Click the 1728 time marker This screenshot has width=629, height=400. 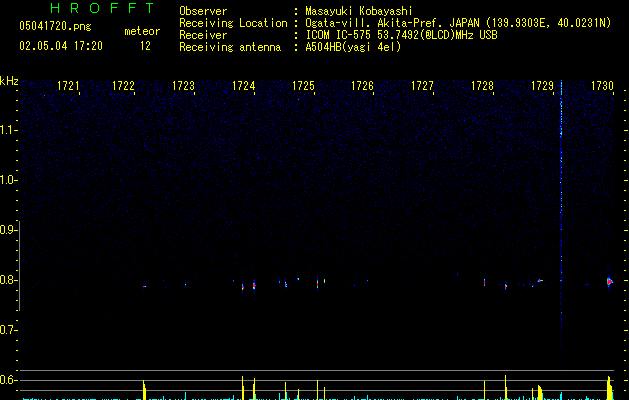click(482, 85)
